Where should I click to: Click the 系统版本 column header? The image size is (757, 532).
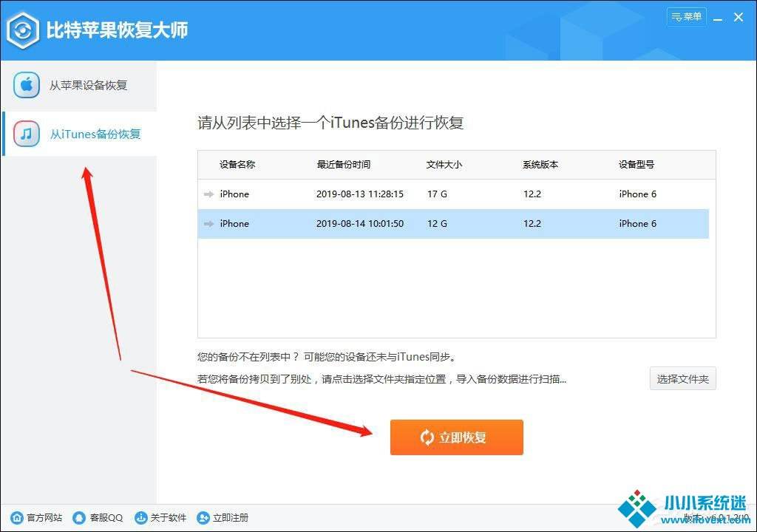[x=540, y=165]
